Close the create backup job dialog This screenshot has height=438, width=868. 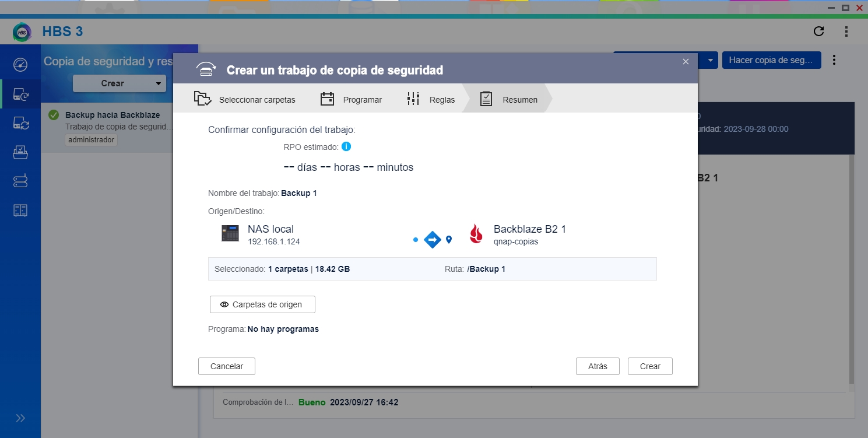click(x=686, y=61)
